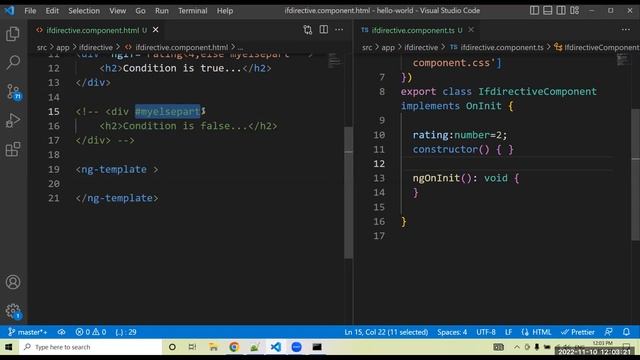Screen dimensions: 640x360
Task: Click the left editor minimap
Action: 334,61
